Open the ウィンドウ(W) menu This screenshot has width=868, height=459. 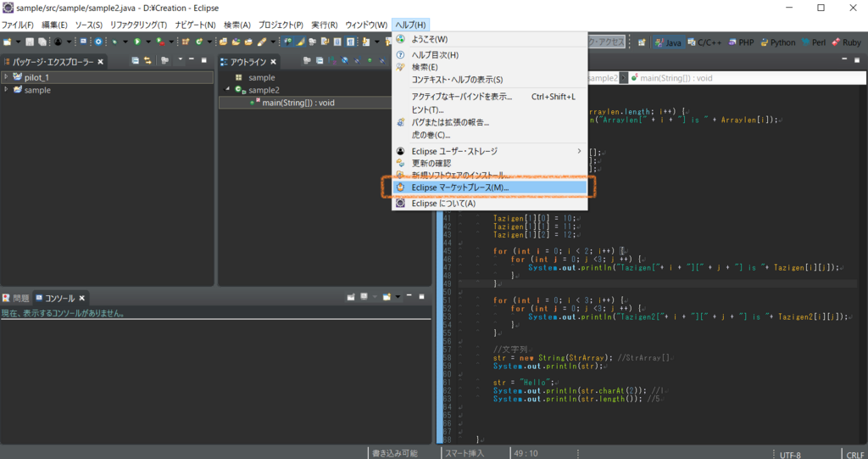tap(366, 25)
